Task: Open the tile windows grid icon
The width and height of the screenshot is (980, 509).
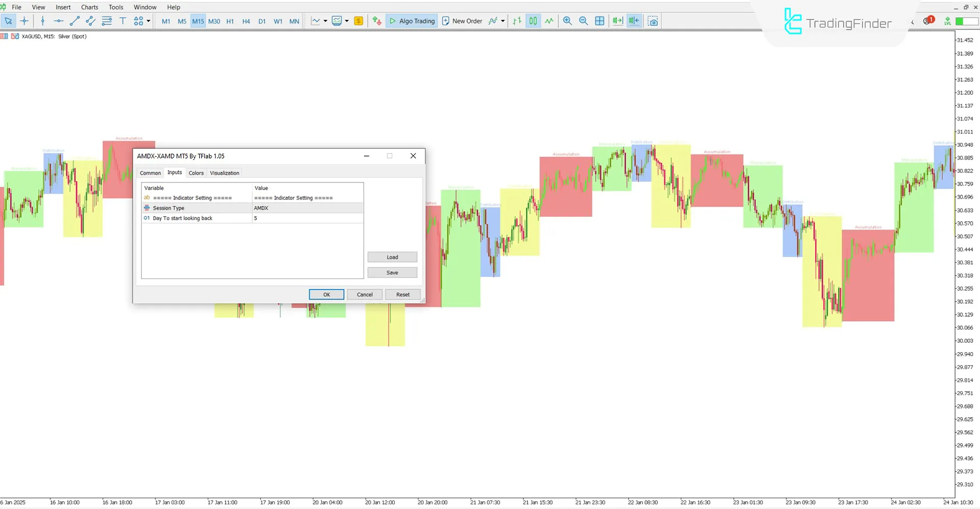Action: click(x=600, y=21)
